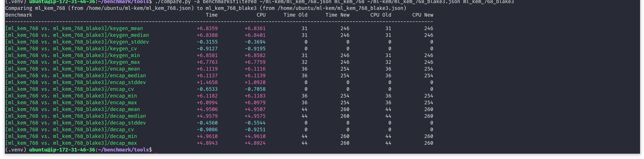The image size is (644, 159).
Task: Click the Time New column header
Action: pos(337,15)
